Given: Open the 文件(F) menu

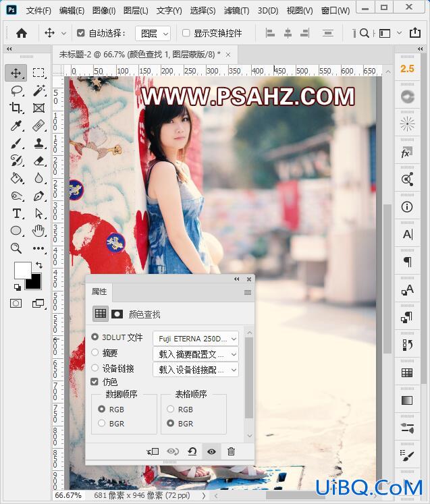Looking at the screenshot, I should point(38,11).
